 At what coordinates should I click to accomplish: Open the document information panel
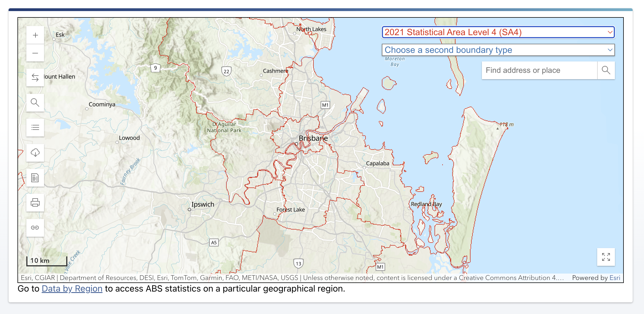pos(35,178)
